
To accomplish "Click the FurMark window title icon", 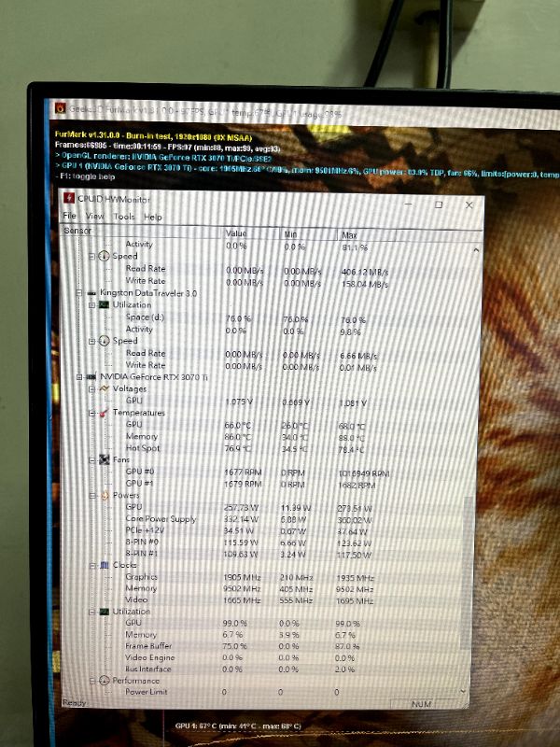I will (x=60, y=108).
